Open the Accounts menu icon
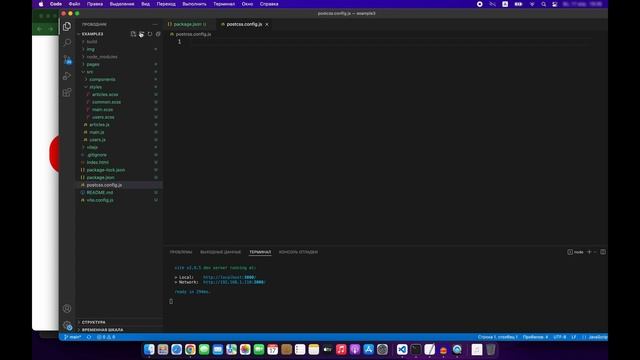The height and width of the screenshot is (360, 640). (67, 309)
